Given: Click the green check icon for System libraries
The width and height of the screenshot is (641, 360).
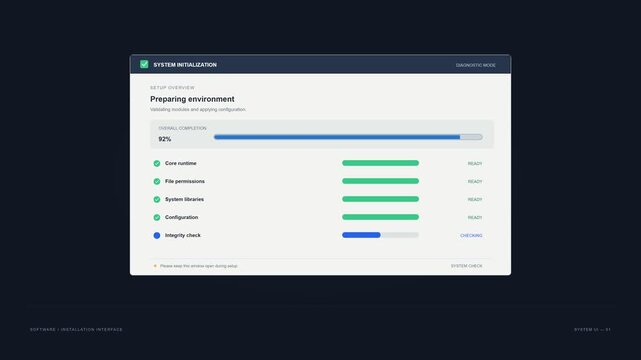Looking at the screenshot, I should [x=157, y=199].
